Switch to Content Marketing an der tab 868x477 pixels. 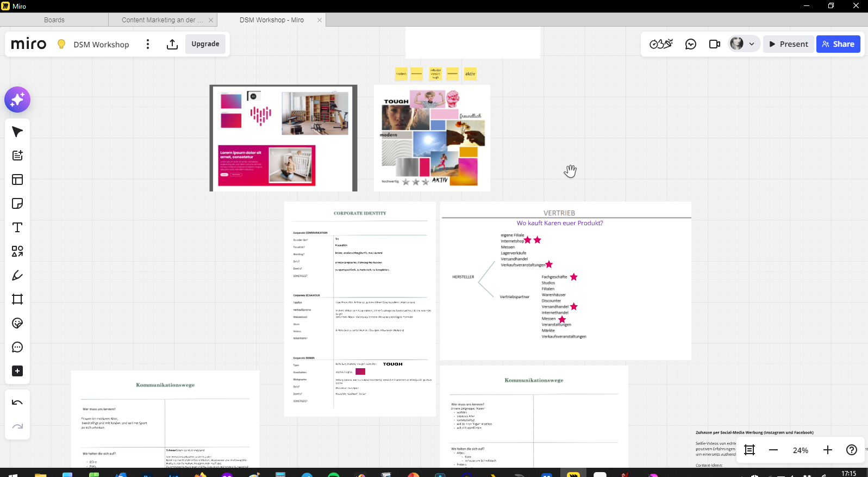point(162,20)
